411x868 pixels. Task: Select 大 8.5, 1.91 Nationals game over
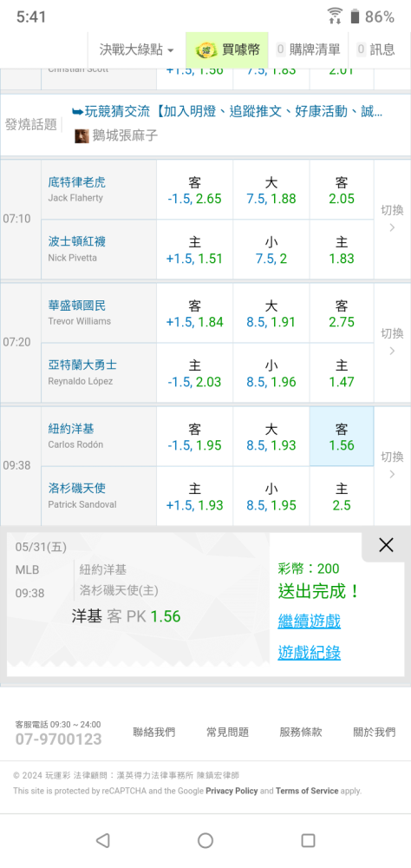click(271, 313)
